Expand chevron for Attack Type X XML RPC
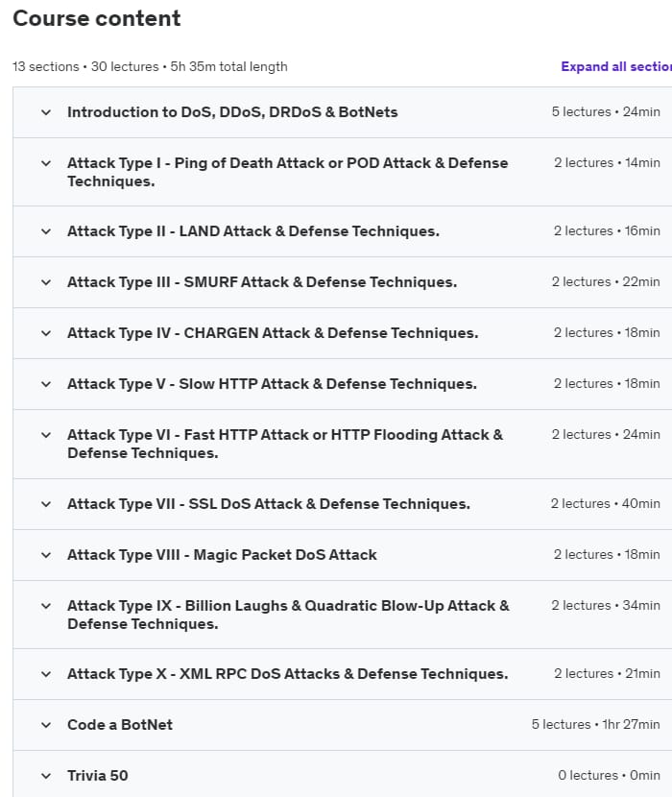 click(46, 674)
